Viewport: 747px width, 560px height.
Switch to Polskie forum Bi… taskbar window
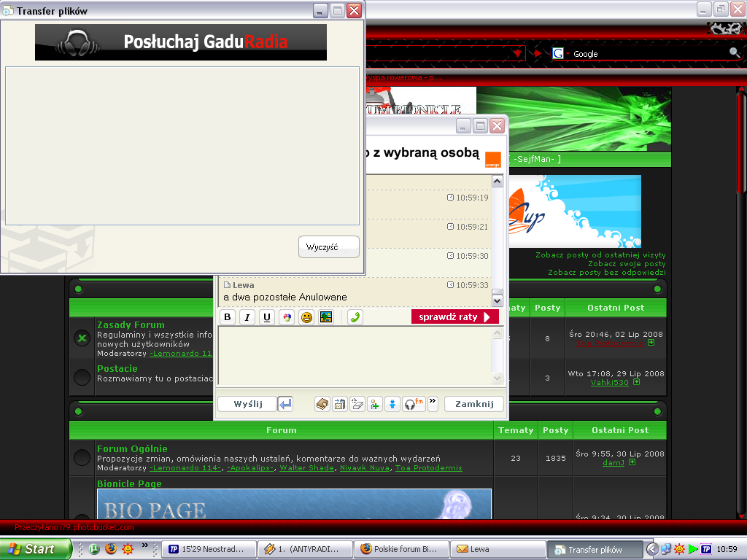pyautogui.click(x=402, y=550)
